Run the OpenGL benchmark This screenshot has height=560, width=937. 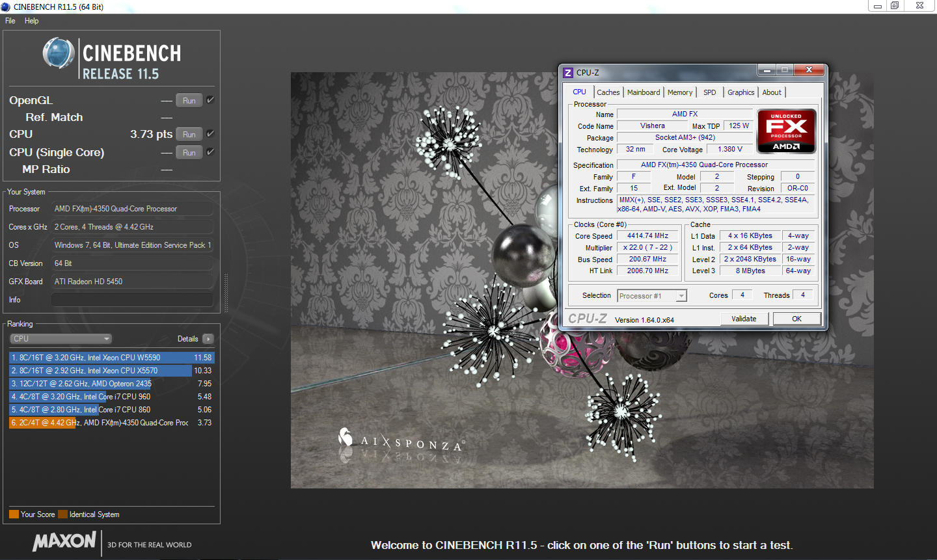pyautogui.click(x=189, y=101)
